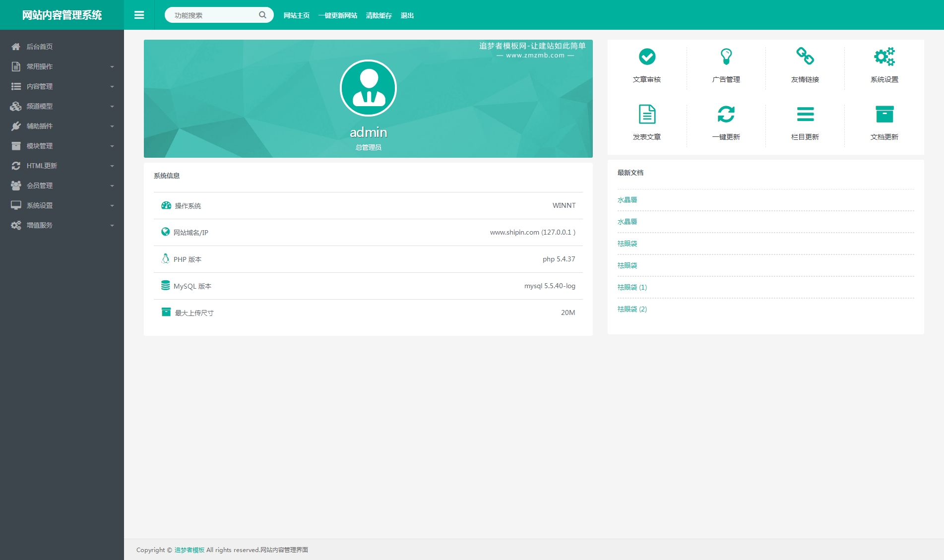This screenshot has width=944, height=560.
Task: Open 系统设置 gears icon in shortcuts panel
Action: tap(884, 57)
